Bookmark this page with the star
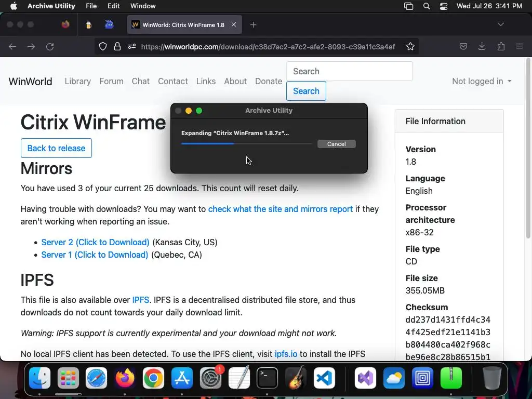Screen dimensions: 532x399 pyautogui.click(x=410, y=46)
